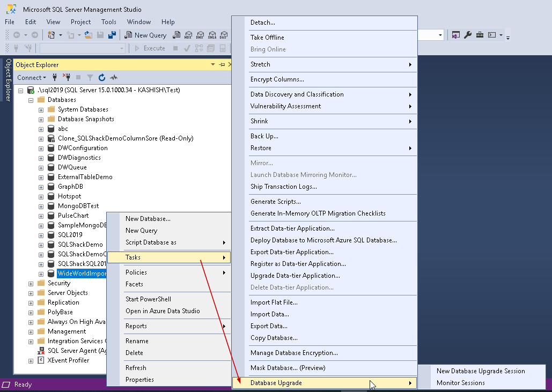Click the command window icon in toolbar
This screenshot has width=552, height=392.
pyautogui.click(x=492, y=35)
